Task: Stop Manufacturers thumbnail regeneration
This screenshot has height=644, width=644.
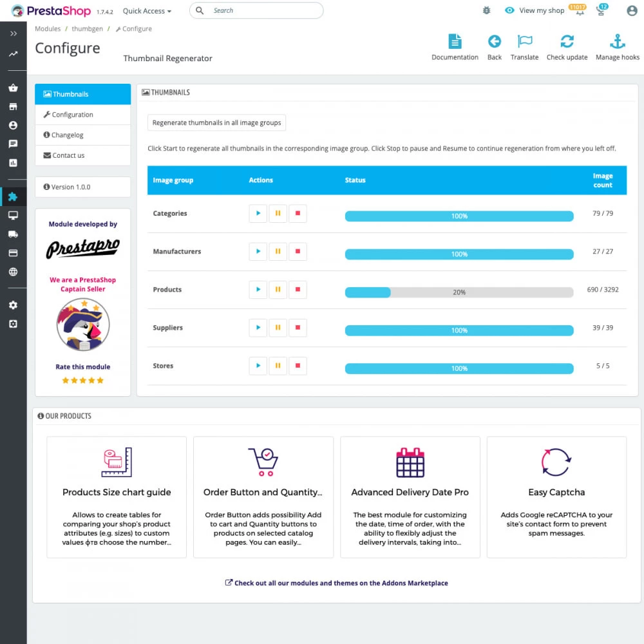Action: [x=298, y=251]
